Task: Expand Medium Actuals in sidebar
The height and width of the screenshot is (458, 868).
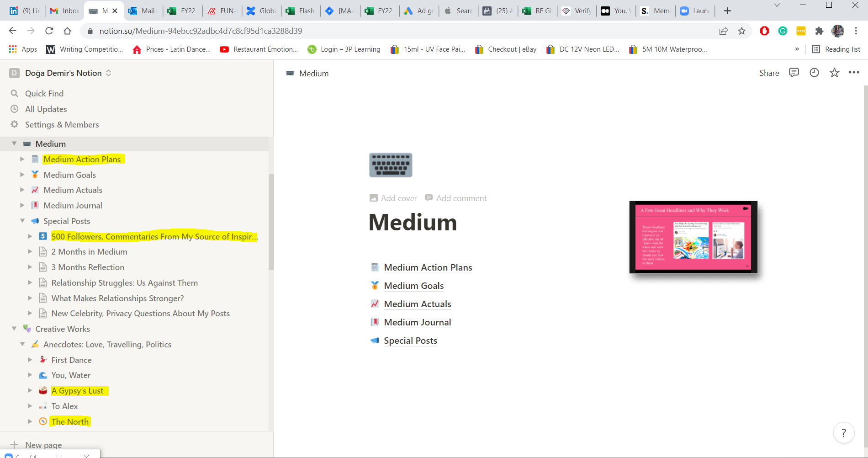Action: click(x=22, y=190)
